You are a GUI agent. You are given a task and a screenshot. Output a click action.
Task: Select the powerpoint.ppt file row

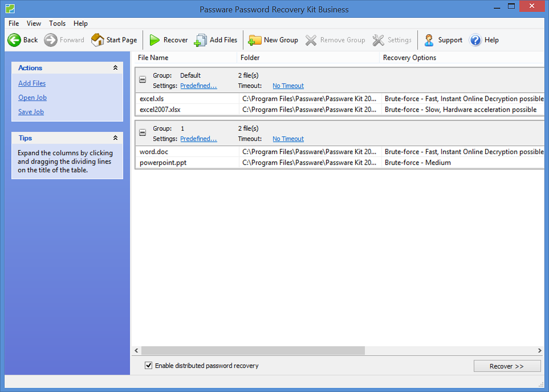[x=340, y=162]
